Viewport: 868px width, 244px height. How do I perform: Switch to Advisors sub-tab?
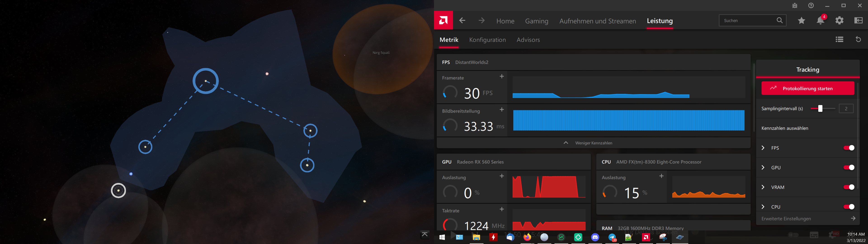point(528,40)
